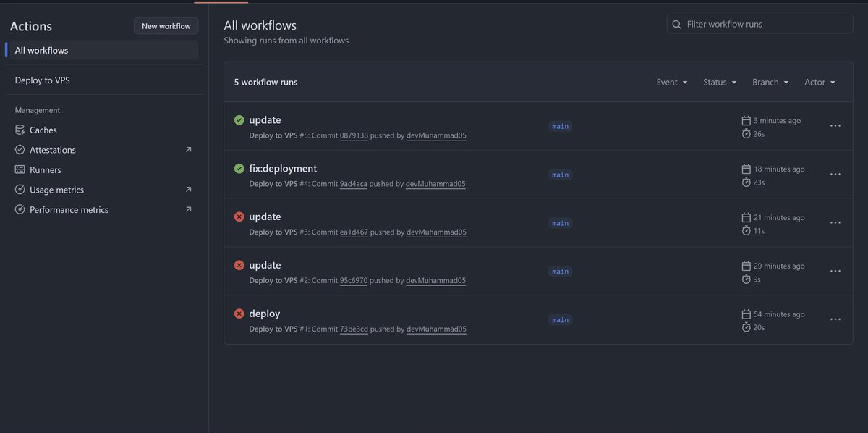
Task: Click failed status icon of run #3 update
Action: click(239, 216)
